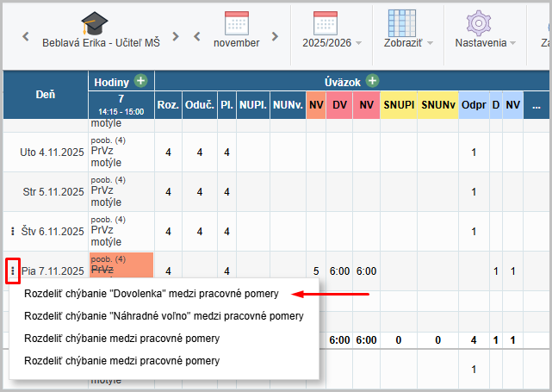Select Rozdeliť chýbanie "Dovolenka" menu entry
The height and width of the screenshot is (392, 552).
(x=152, y=294)
